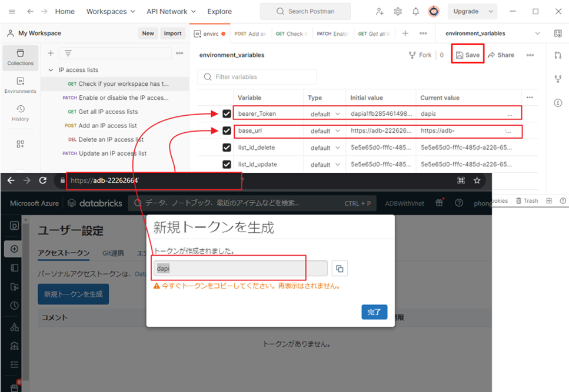Switch to the Git連携 tab
The width and height of the screenshot is (569, 392).
pyautogui.click(x=113, y=253)
